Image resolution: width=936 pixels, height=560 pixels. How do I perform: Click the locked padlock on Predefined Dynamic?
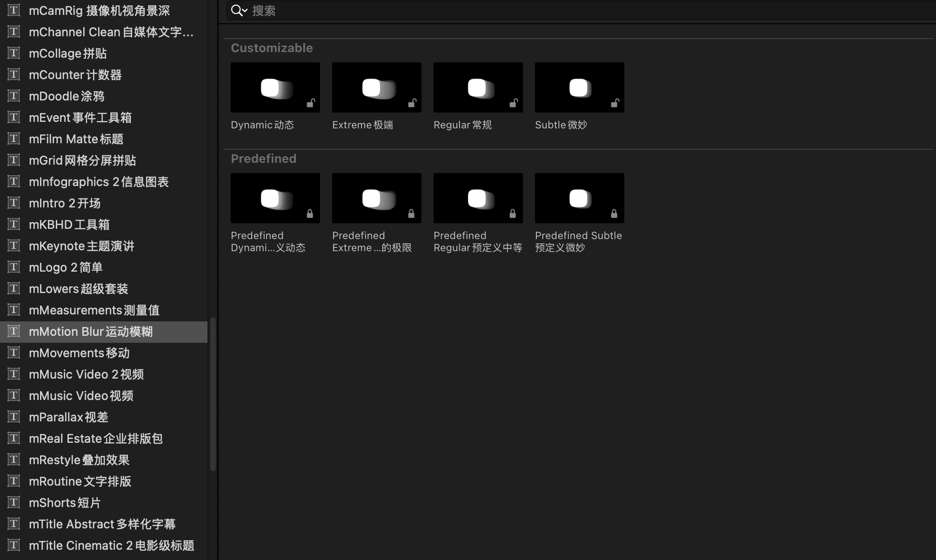310,213
